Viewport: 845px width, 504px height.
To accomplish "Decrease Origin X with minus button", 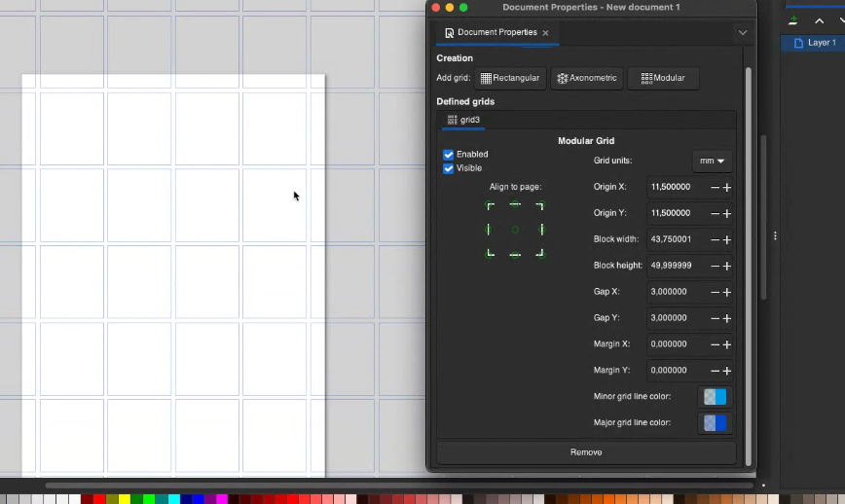I will 715,188.
